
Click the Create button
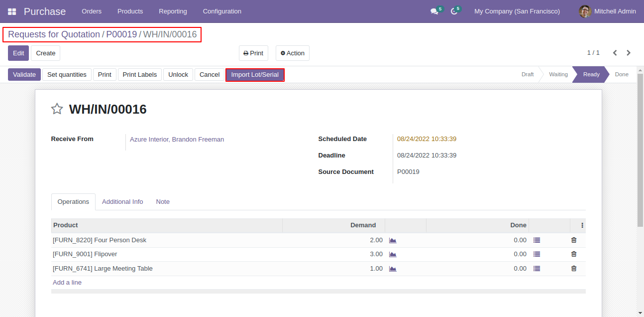[x=46, y=53]
